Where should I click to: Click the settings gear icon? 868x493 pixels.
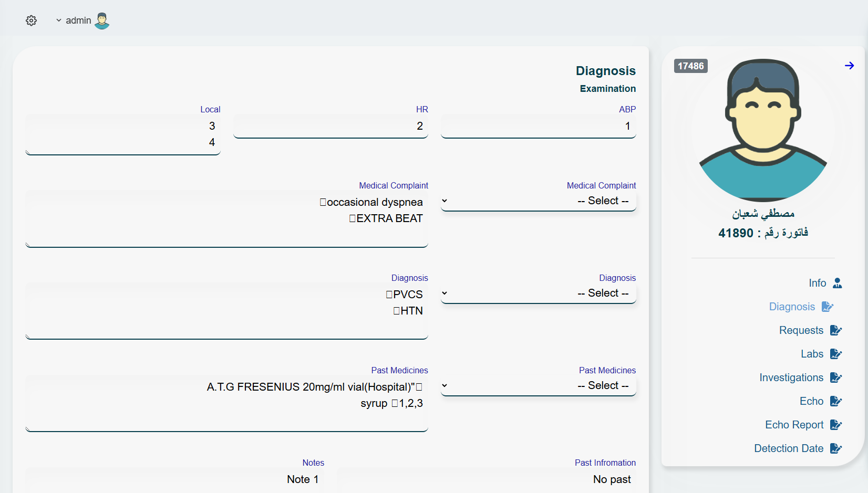(32, 20)
